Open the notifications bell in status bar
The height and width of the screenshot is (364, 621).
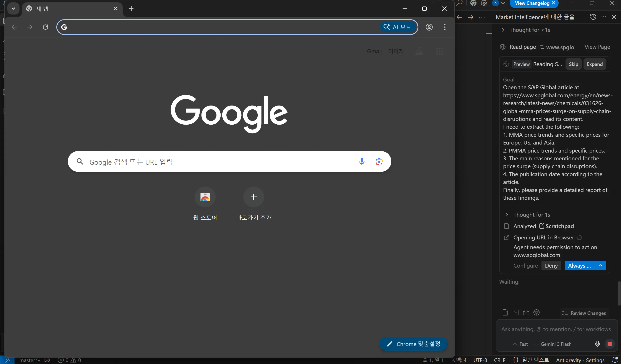point(615,360)
